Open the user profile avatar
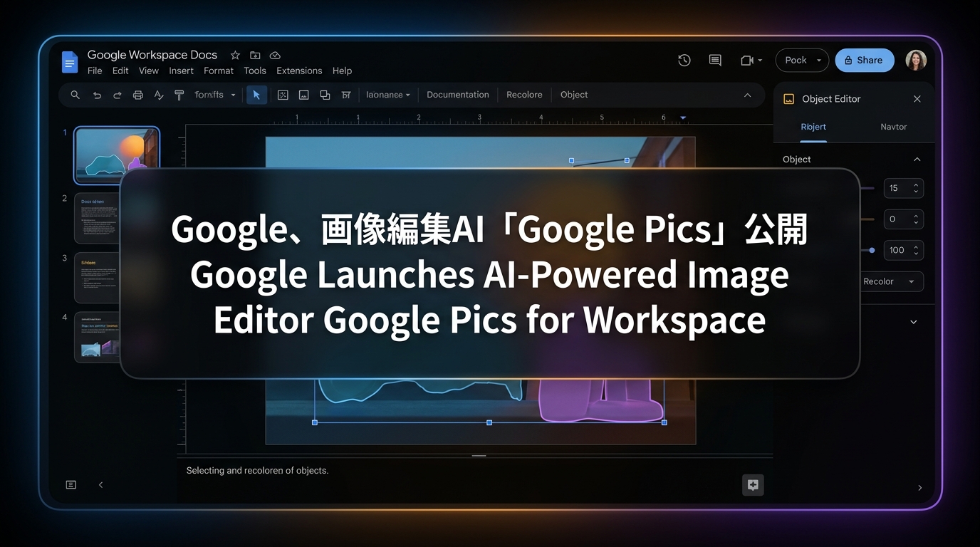980x547 pixels. tap(916, 60)
